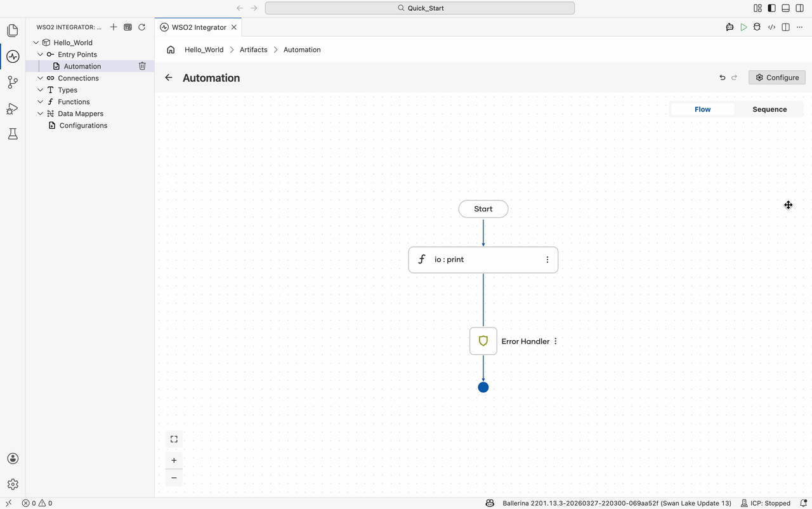Toggle primary side bar visibility

tap(771, 8)
